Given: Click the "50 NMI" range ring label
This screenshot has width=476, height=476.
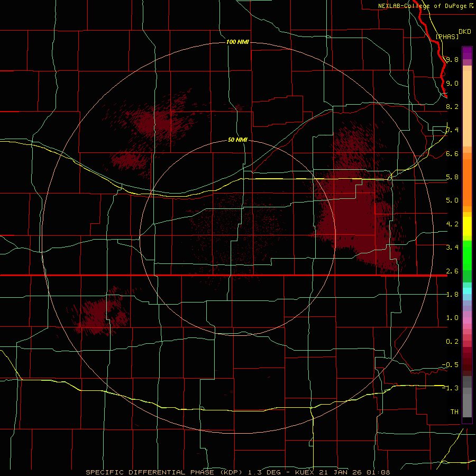Looking at the screenshot, I should [237, 140].
